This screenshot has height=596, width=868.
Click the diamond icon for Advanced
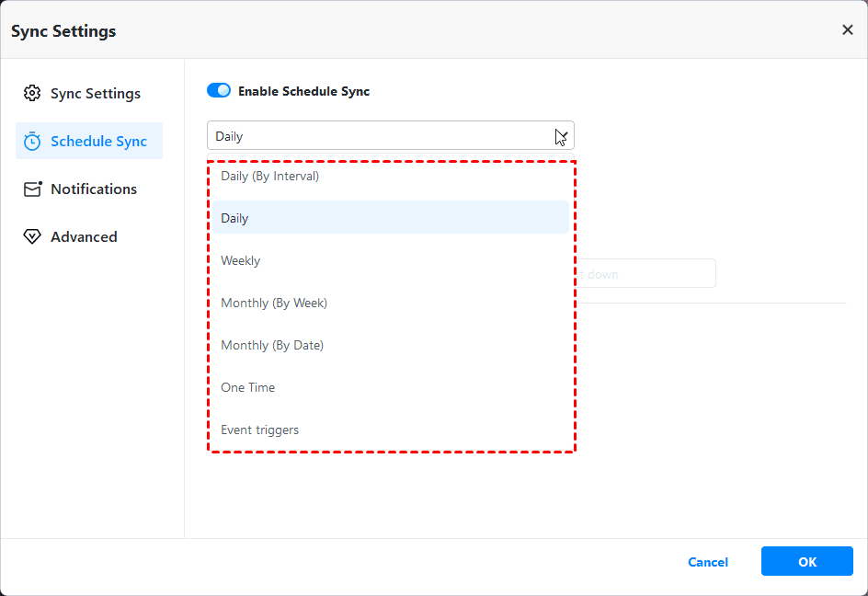[32, 237]
